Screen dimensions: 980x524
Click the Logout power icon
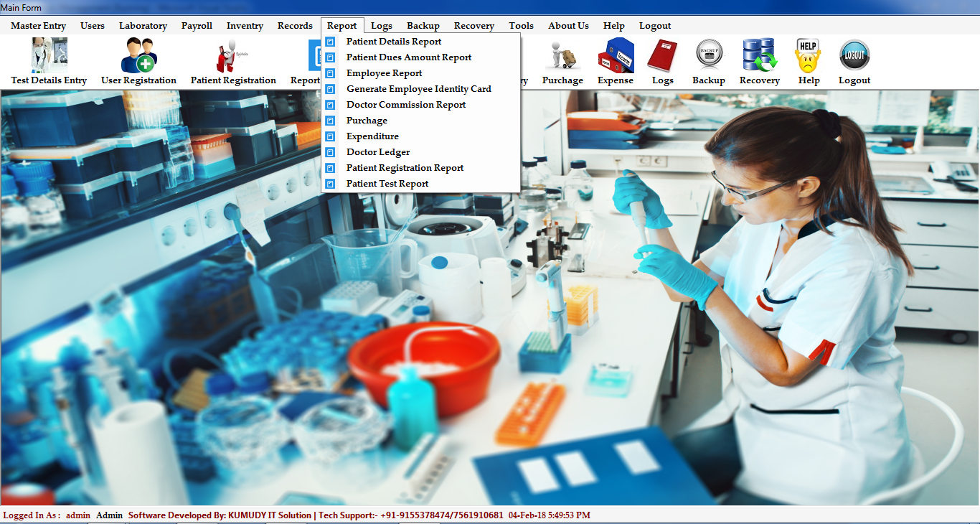point(854,56)
